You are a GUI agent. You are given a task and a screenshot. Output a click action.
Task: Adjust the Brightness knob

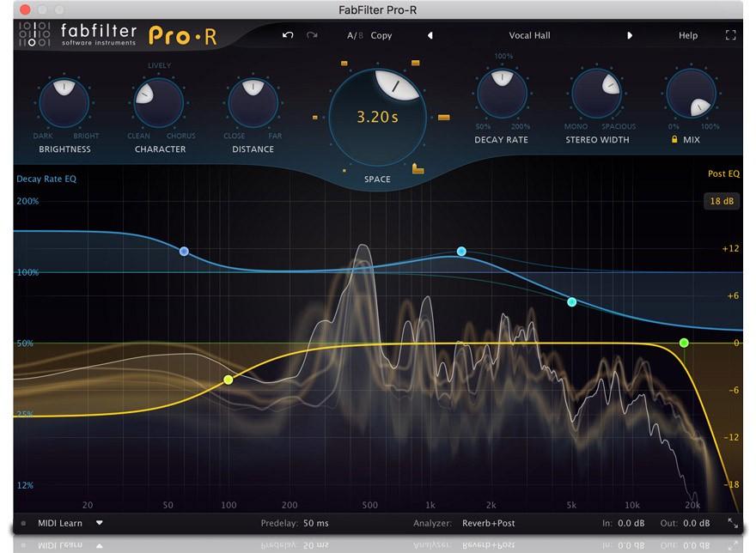[64, 103]
